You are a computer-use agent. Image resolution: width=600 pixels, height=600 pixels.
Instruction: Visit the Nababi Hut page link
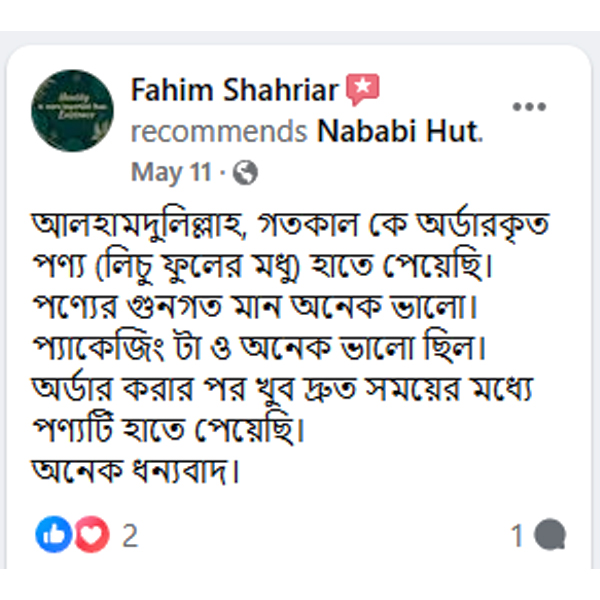pyautogui.click(x=399, y=131)
